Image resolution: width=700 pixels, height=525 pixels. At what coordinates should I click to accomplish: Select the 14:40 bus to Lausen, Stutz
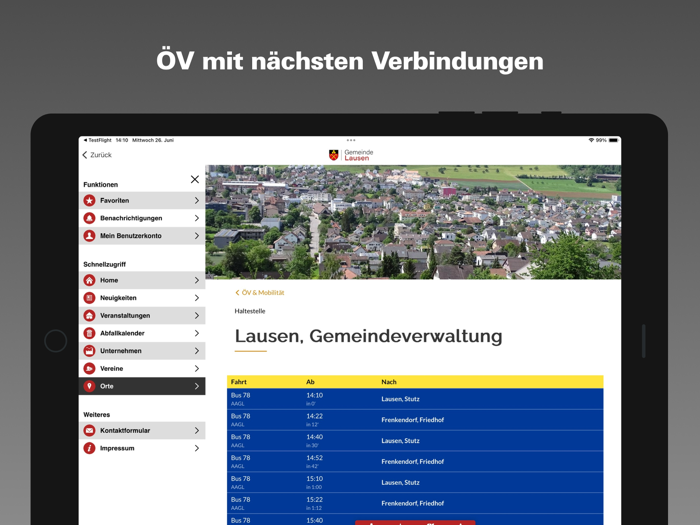tap(415, 441)
